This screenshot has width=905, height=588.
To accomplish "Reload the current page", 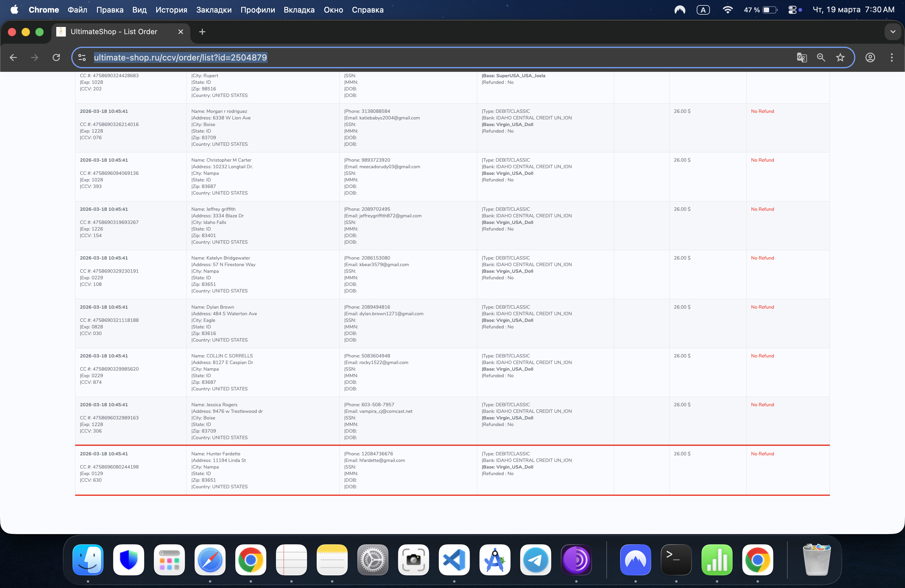I will tap(56, 57).
